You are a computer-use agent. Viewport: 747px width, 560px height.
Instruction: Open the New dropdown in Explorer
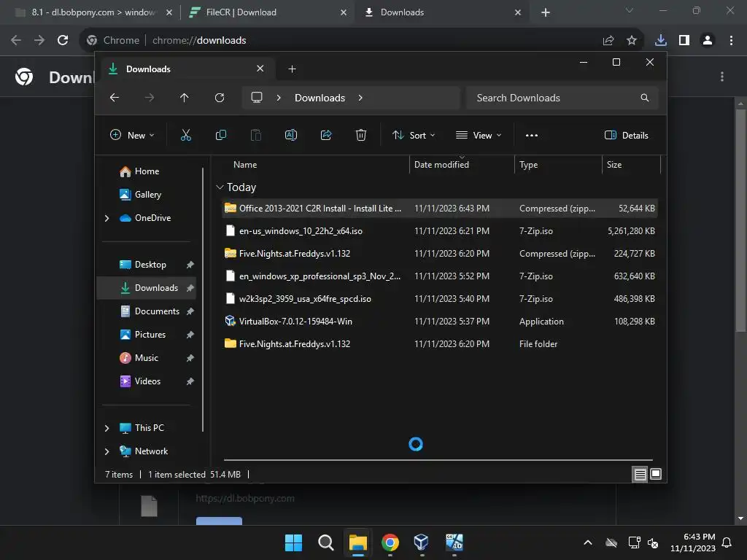coord(132,135)
